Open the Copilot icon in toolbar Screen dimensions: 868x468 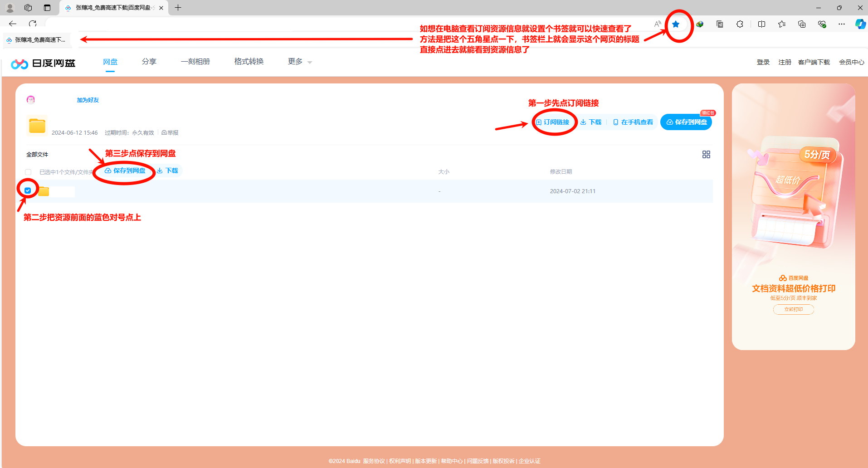click(x=860, y=24)
